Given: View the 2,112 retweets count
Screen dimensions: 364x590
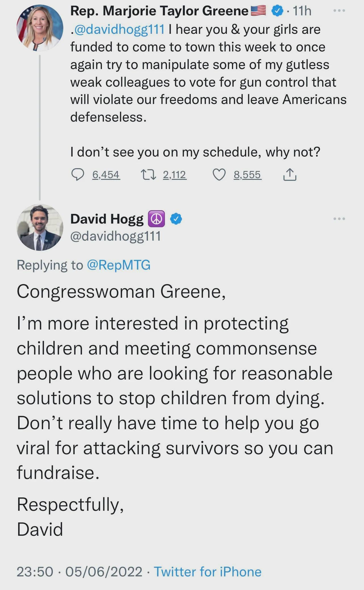Looking at the screenshot, I should point(175,174).
